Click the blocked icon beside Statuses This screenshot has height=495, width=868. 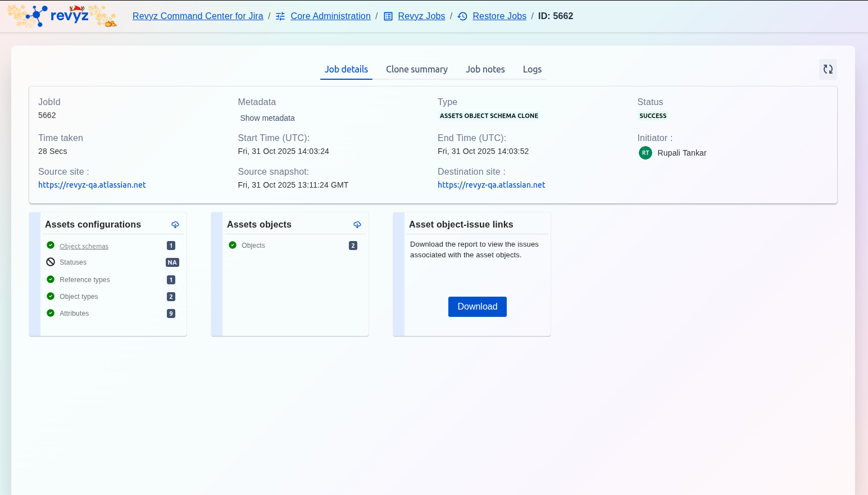tap(51, 262)
